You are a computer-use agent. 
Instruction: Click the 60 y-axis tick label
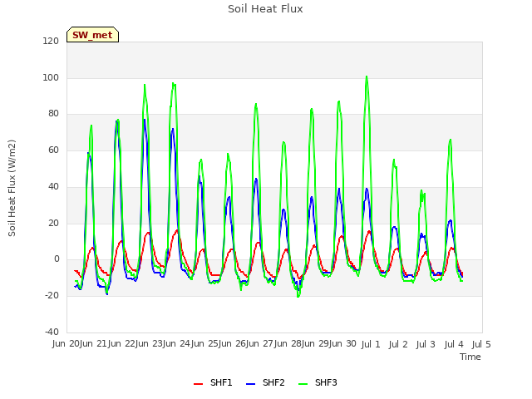[x=53, y=150]
